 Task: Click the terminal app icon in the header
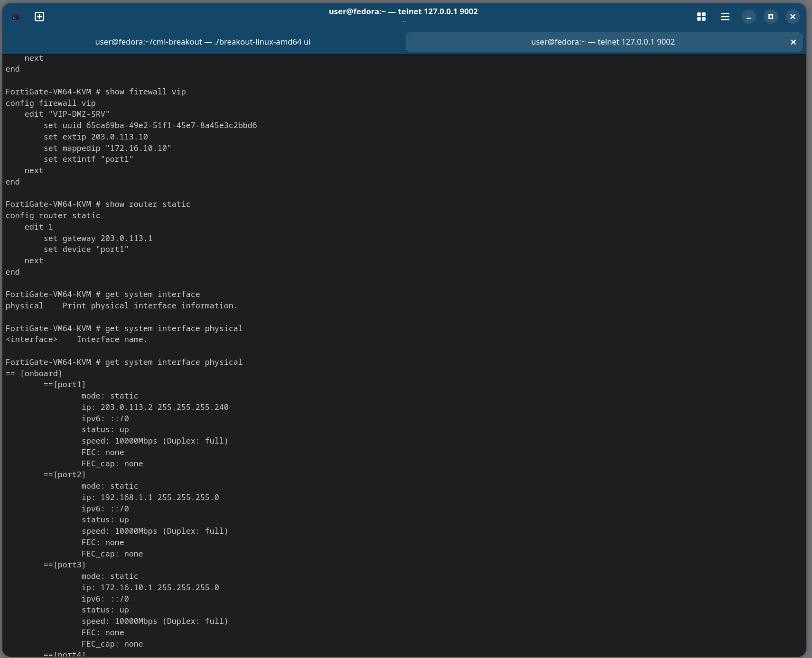(x=16, y=17)
